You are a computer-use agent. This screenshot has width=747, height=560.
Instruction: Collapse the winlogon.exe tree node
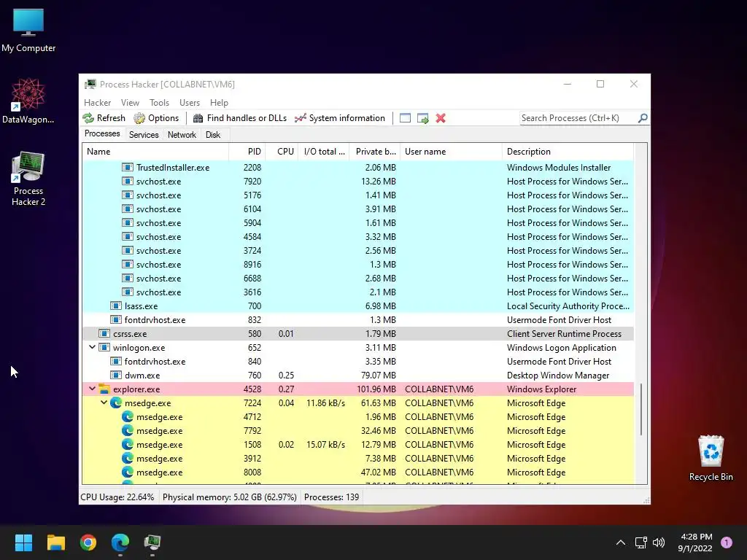93,347
